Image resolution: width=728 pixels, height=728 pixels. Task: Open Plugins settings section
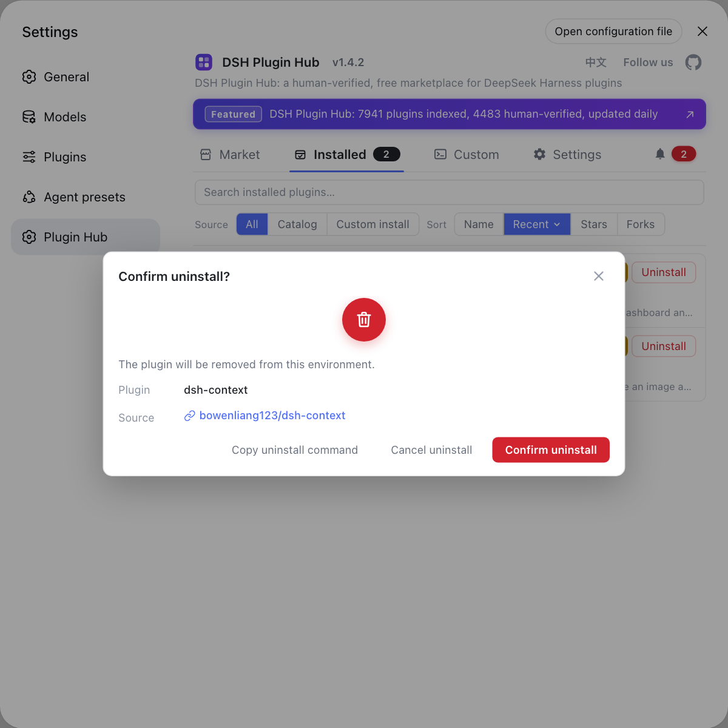point(86,157)
